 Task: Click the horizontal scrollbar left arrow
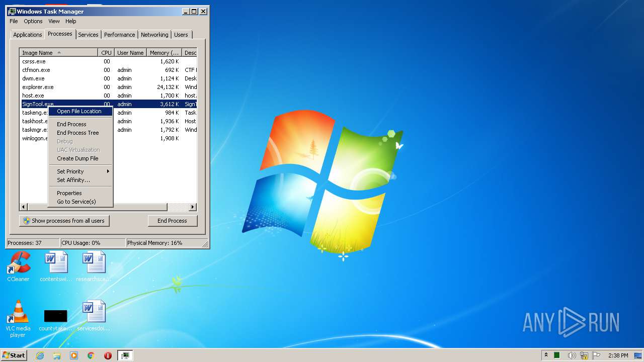tap(24, 207)
